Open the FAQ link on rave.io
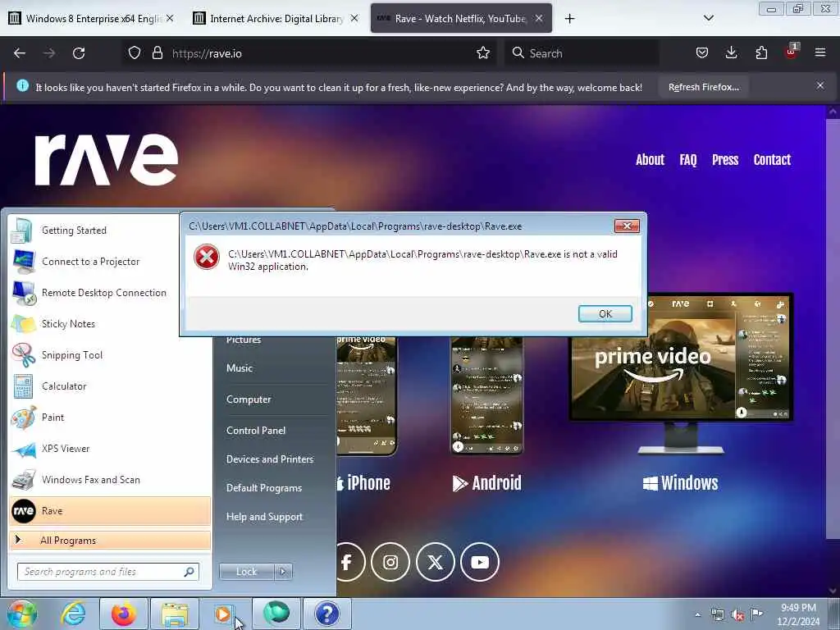 point(688,160)
